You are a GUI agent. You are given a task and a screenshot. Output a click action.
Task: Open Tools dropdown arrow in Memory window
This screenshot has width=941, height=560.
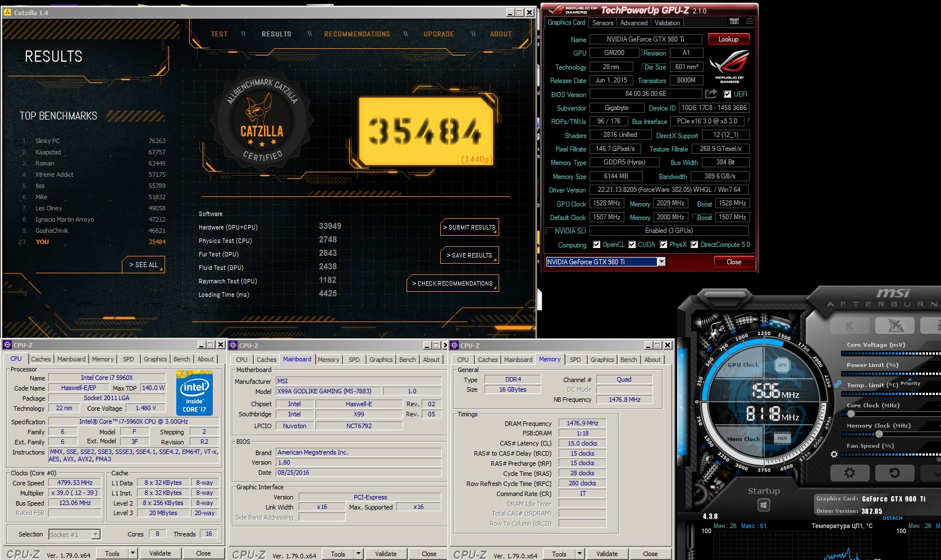coord(579,554)
